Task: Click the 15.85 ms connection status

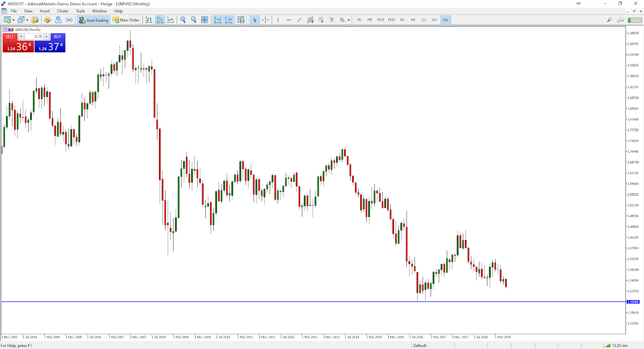Action: click(617, 345)
